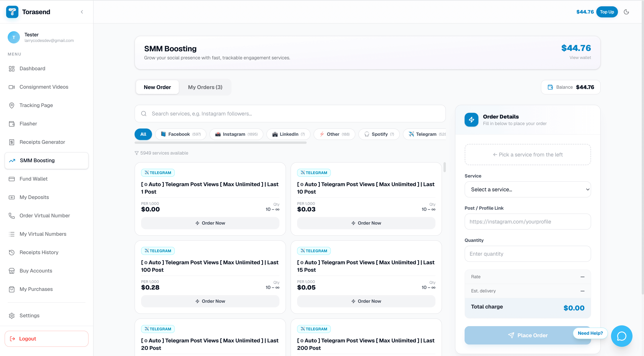Click the services list vertical scrollbar
Screen dimensions: 644x356
coord(444,167)
